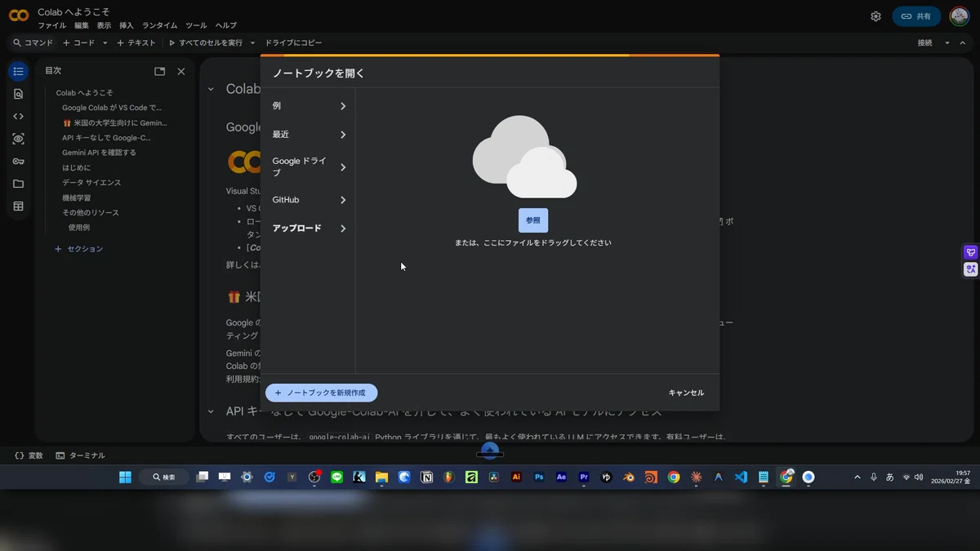980x551 pixels.
Task: Select the Google ドライブ tab
Action: point(309,167)
